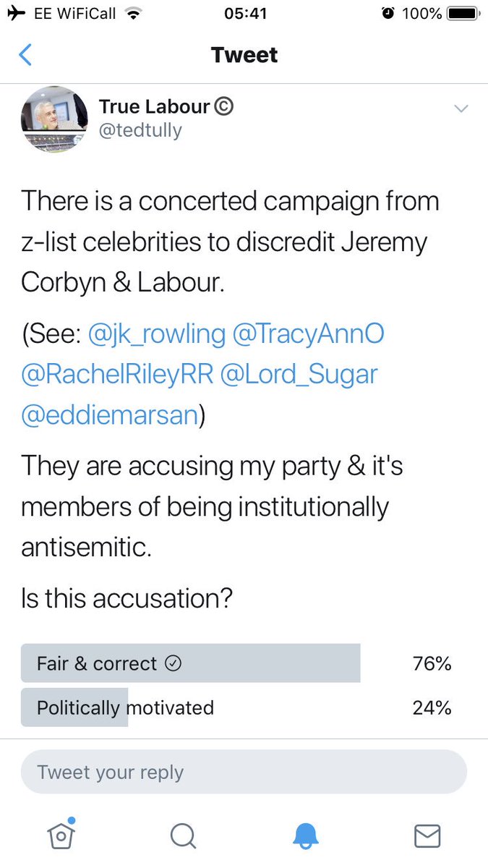Open the Home tab icon
Screen dimensions: 488x868
tap(61, 835)
